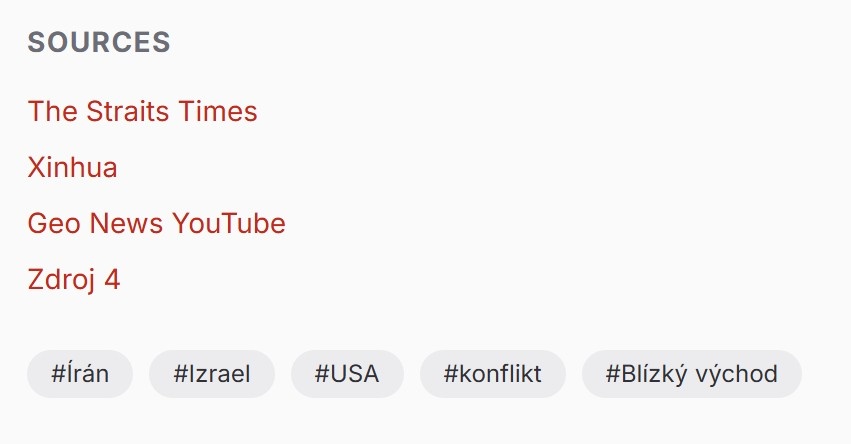Follow the Zdroj 4 link
The width and height of the screenshot is (851, 444).
pos(74,279)
